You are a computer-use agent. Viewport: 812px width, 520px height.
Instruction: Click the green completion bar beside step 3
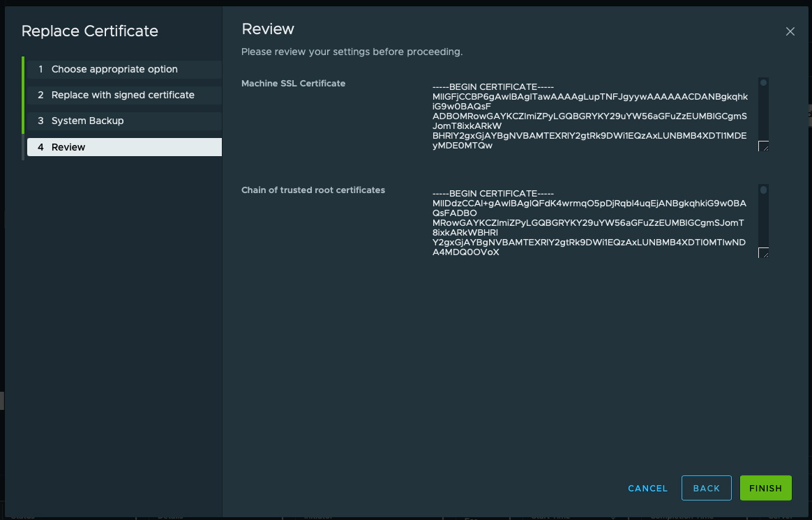tap(23, 121)
